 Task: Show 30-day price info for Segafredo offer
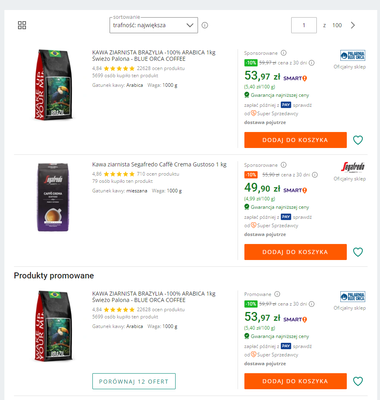315,175
